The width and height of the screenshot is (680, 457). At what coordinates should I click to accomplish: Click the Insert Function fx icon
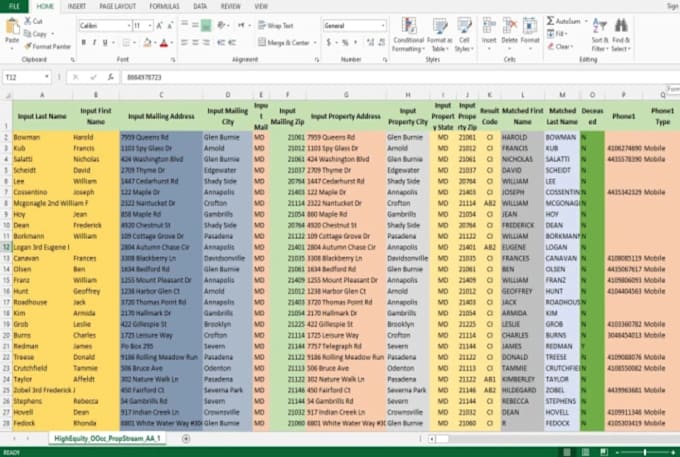pyautogui.click(x=111, y=77)
